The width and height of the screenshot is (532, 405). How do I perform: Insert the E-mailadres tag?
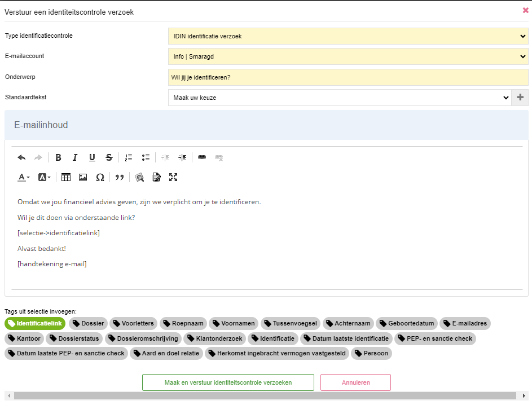tap(465, 324)
